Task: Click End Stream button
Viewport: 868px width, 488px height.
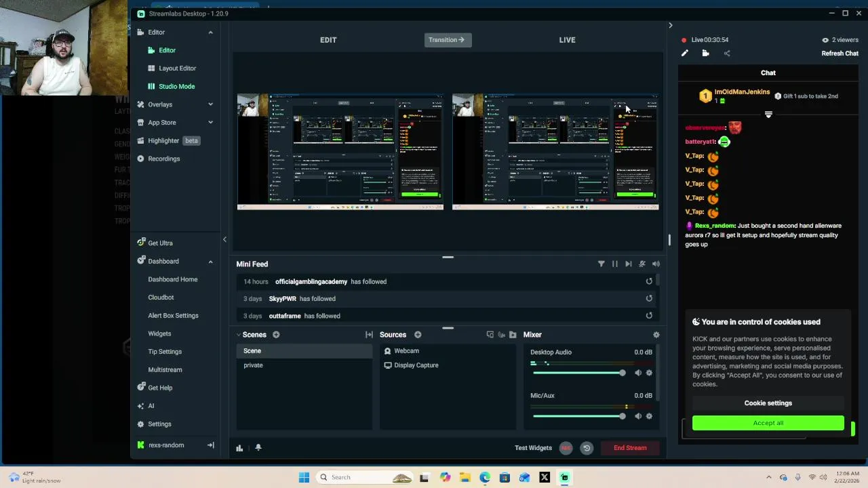Action: [x=630, y=448]
